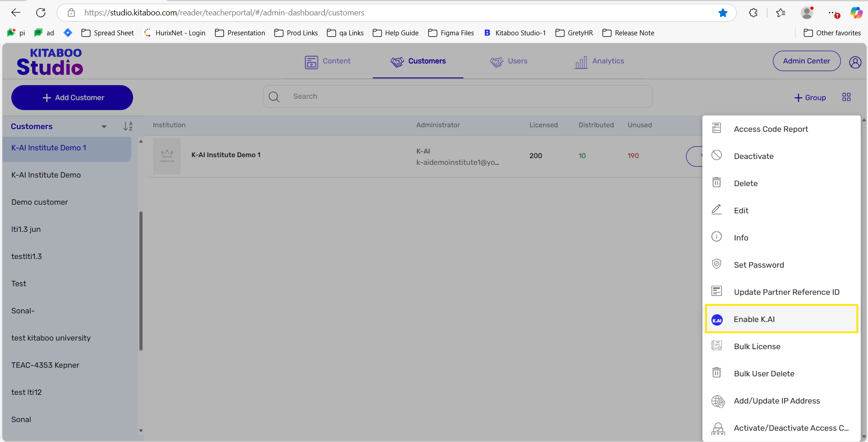Click the browser back arrow
The image size is (868, 442).
[16, 13]
